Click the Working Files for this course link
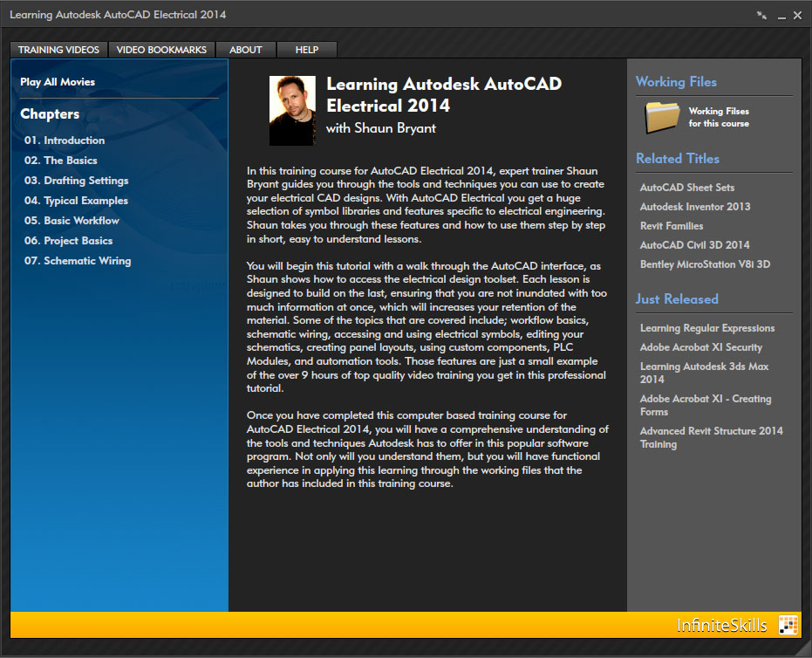Image resolution: width=812 pixels, height=658 pixels. [719, 118]
